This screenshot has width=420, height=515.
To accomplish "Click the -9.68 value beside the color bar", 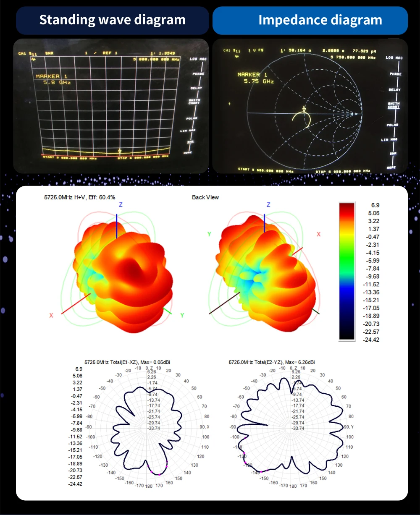I will (x=373, y=276).
